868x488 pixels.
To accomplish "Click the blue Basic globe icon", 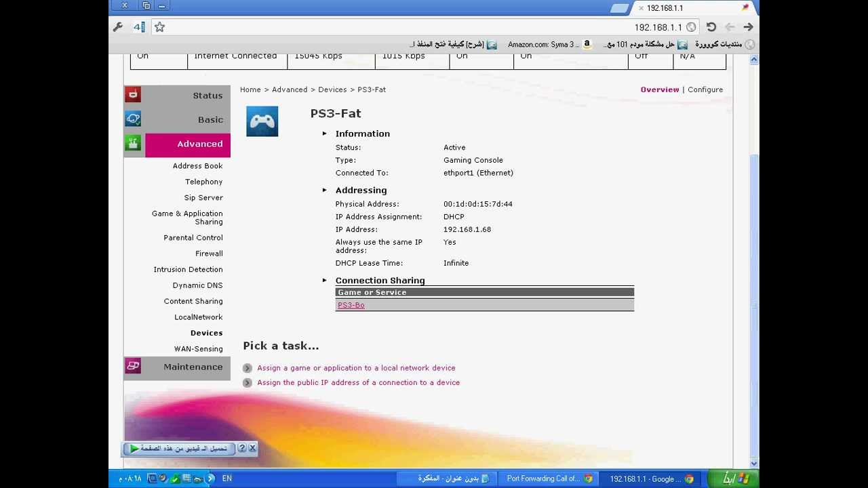I will (x=133, y=119).
